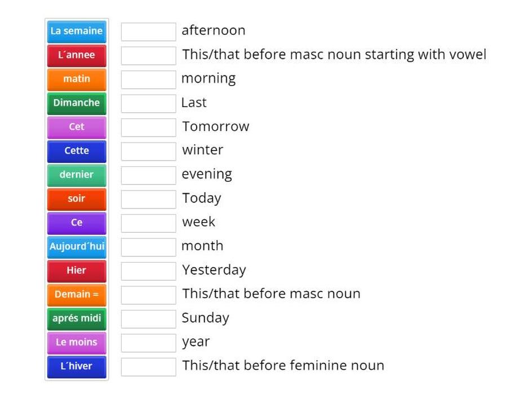The height and width of the screenshot is (399, 532).
Task: Click the purple 'Ce' tile
Action: (77, 223)
